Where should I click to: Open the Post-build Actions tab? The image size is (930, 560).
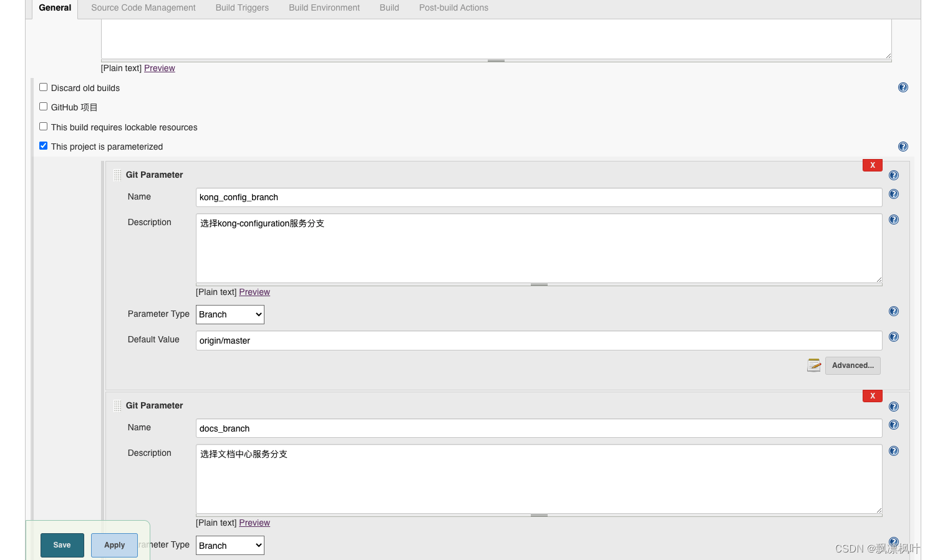coord(453,7)
